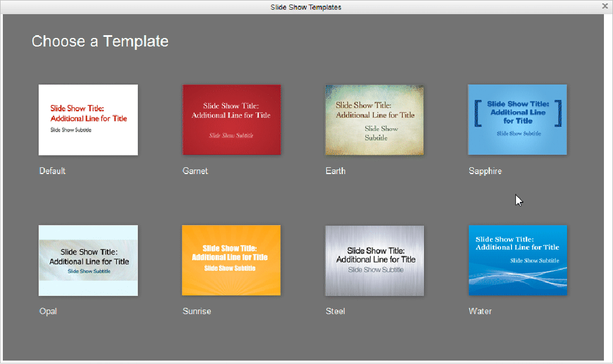Click the Steel label text
Image resolution: width=613 pixels, height=364 pixels.
[335, 311]
